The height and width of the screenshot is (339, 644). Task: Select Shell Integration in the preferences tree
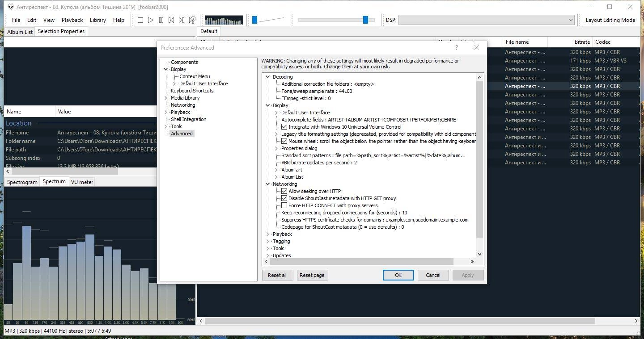click(189, 119)
